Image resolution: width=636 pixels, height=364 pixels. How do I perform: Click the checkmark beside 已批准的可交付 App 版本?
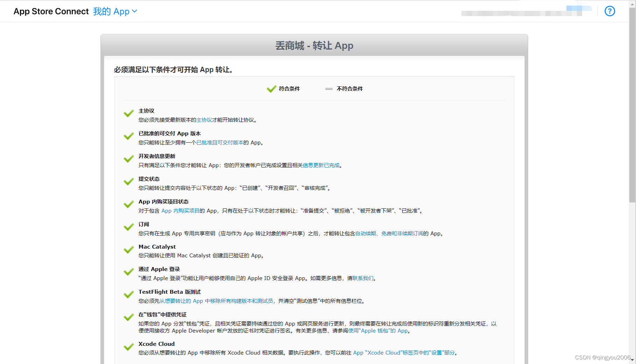point(129,136)
